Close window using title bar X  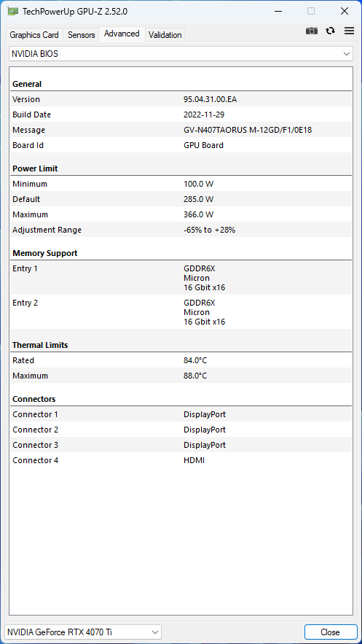345,12
